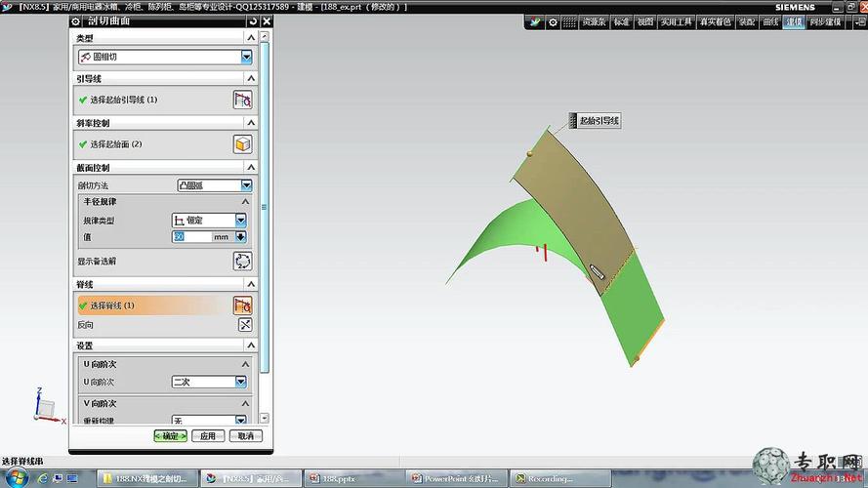Screen dimensions: 868x488
Task: Click the reverse direction icon
Action: tap(245, 325)
